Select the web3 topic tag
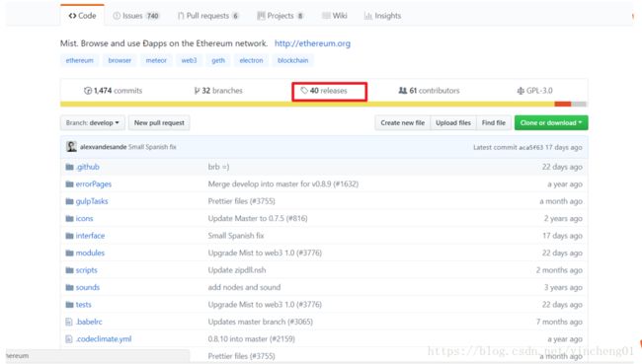Screen dimensions: 642x364 (x=189, y=60)
